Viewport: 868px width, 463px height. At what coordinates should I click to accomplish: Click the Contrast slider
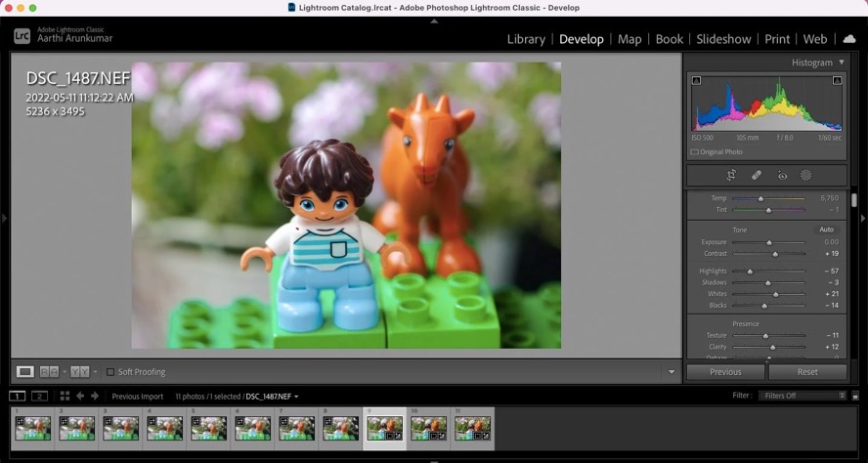(775, 254)
